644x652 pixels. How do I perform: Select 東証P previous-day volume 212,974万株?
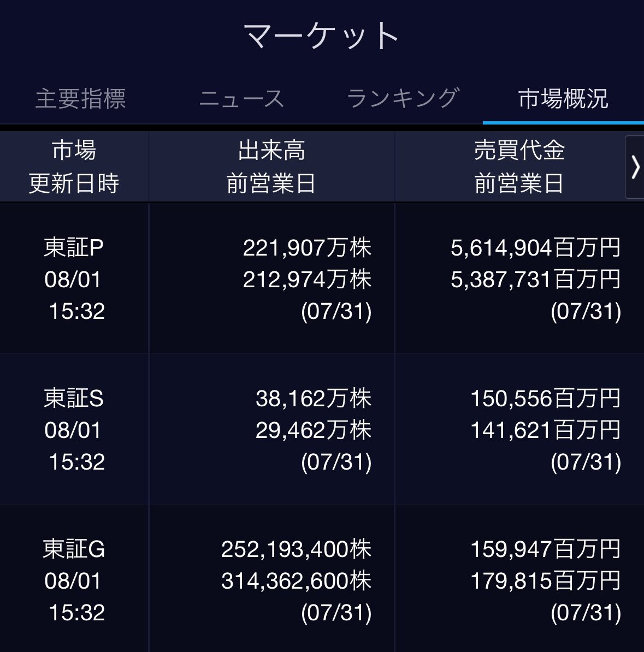pos(307,279)
